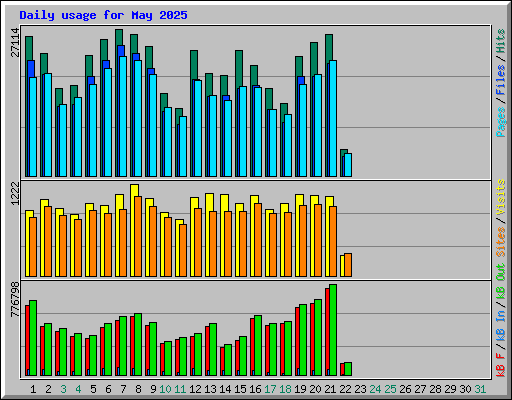
Task: Click day label 20 on the x-axis
Action: (315, 389)
